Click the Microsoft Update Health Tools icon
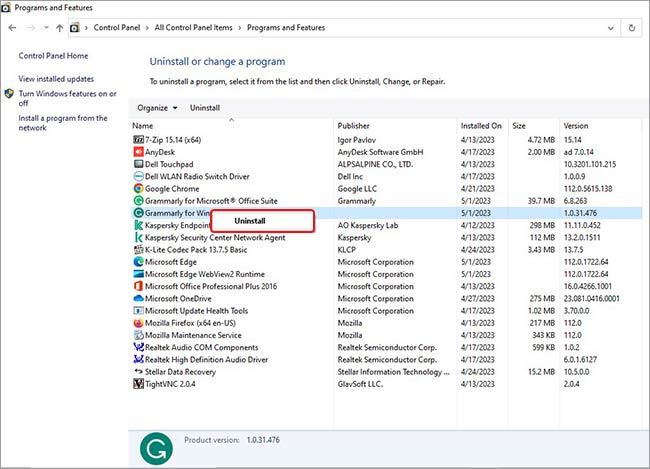The height and width of the screenshot is (469, 650). coord(138,311)
